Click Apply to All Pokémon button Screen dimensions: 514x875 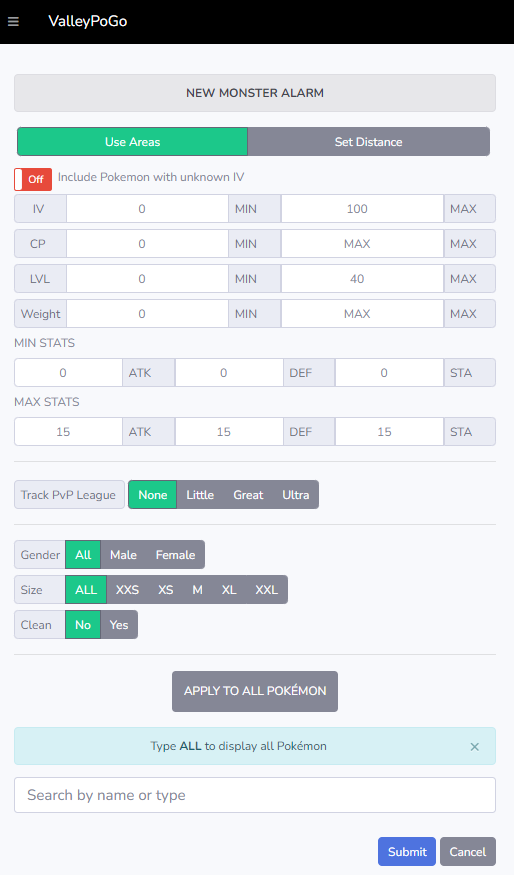[x=255, y=691]
